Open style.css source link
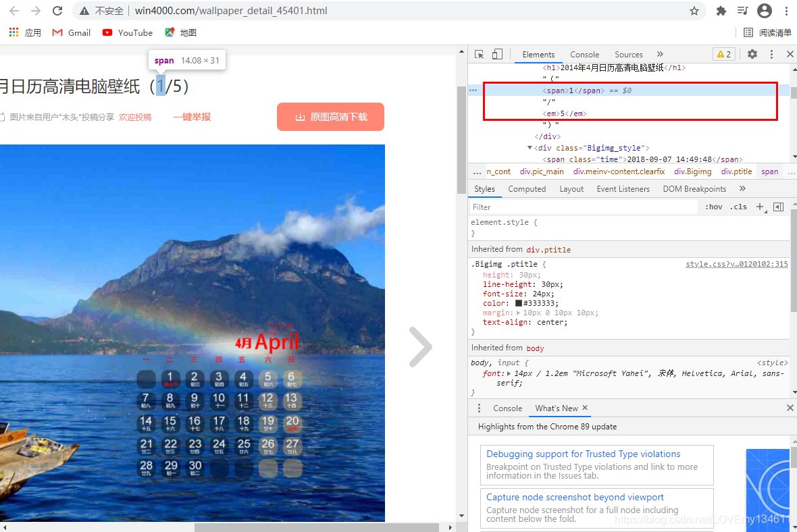 736,264
